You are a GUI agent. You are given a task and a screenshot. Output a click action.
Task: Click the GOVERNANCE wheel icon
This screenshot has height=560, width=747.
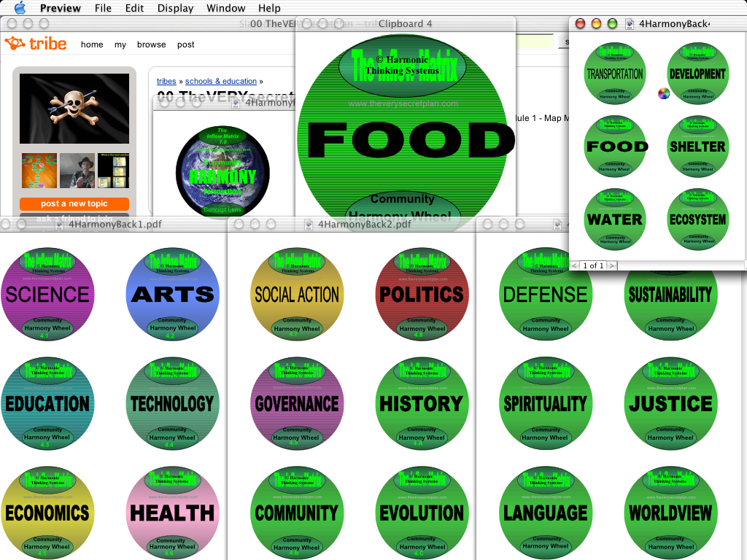pos(297,403)
